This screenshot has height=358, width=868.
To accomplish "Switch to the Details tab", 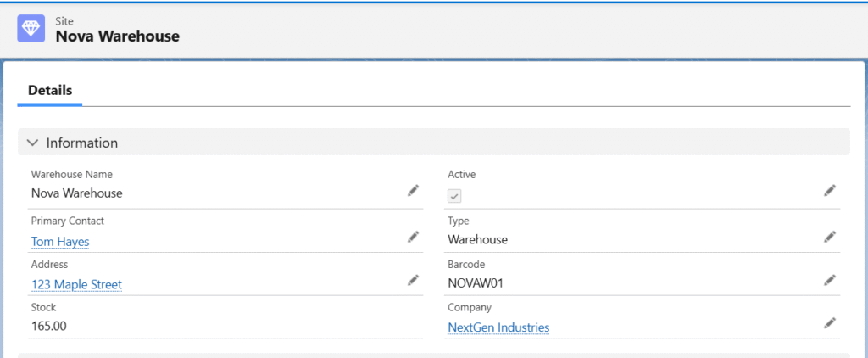I will tap(50, 91).
